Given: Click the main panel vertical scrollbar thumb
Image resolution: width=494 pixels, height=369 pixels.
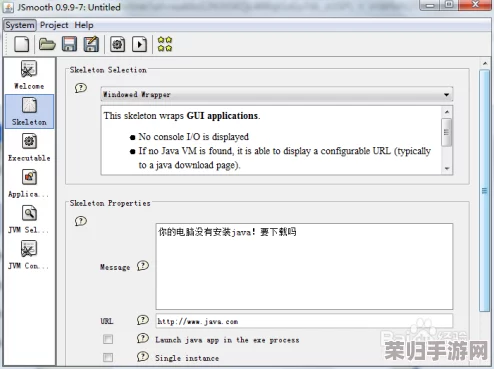Looking at the screenshot, I should click(485, 191).
